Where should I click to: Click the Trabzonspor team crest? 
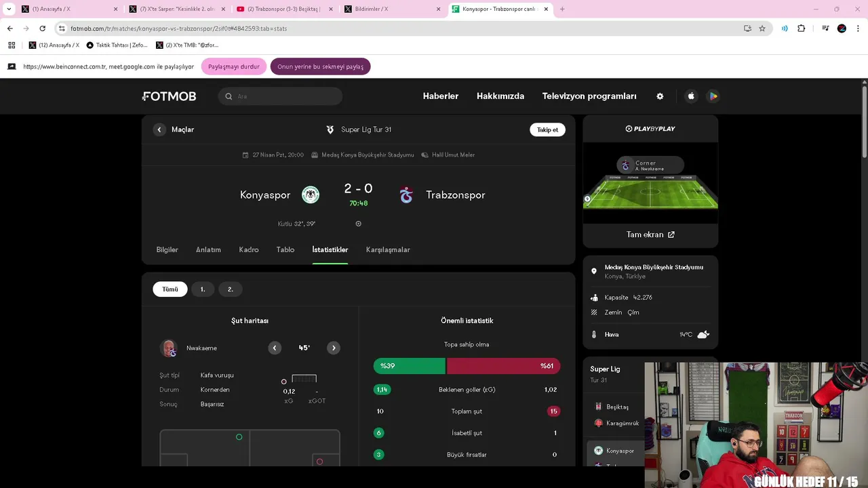[x=406, y=195]
